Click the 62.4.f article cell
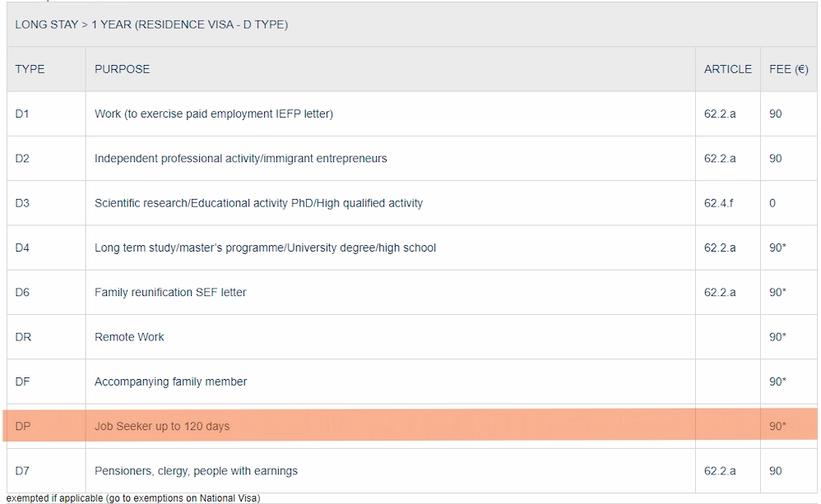 [x=718, y=203]
